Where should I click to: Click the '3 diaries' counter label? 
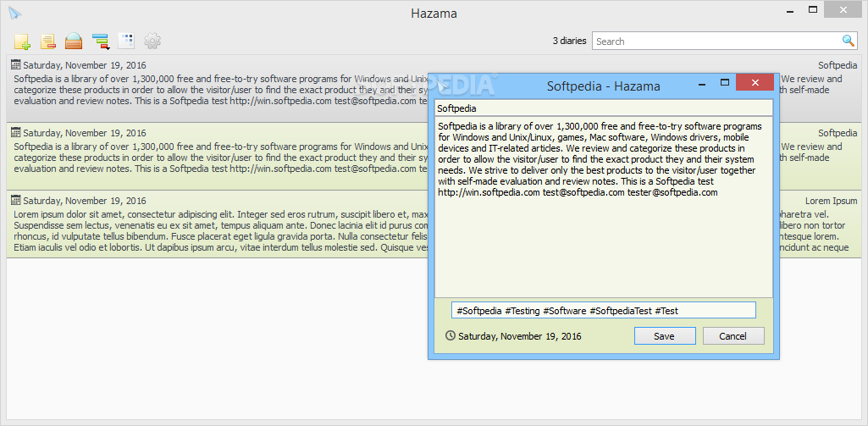[569, 41]
